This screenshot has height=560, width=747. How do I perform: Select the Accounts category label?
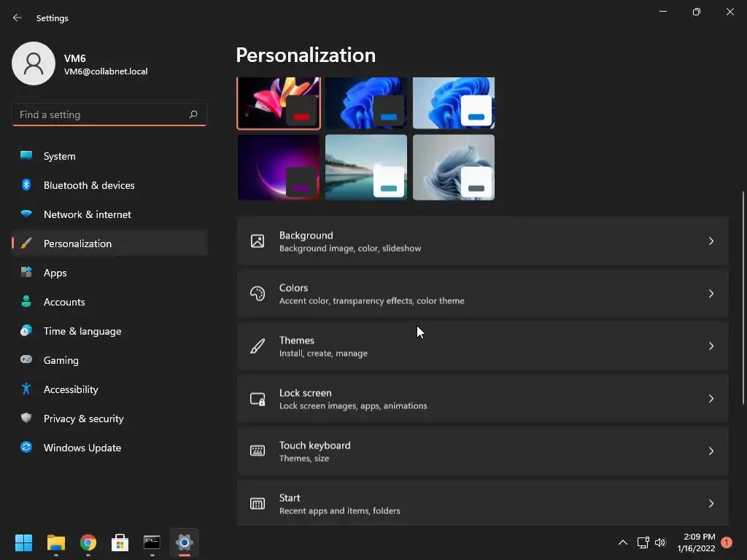click(x=64, y=302)
